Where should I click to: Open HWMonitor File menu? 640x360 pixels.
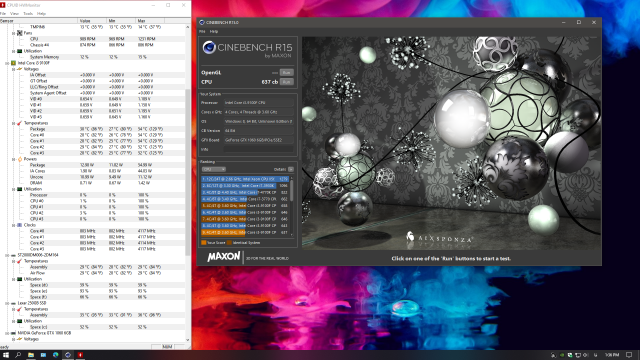(x=3, y=13)
